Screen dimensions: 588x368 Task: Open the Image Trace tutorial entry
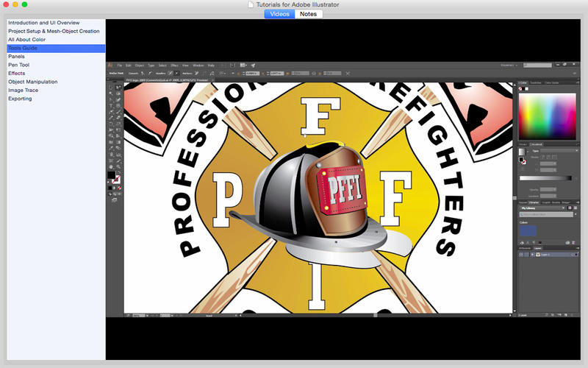pos(24,90)
